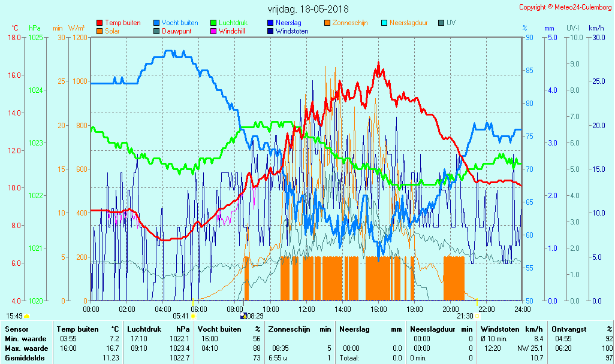Click the moon icon beside 08:29
This screenshot has width=615, height=364.
243,316
